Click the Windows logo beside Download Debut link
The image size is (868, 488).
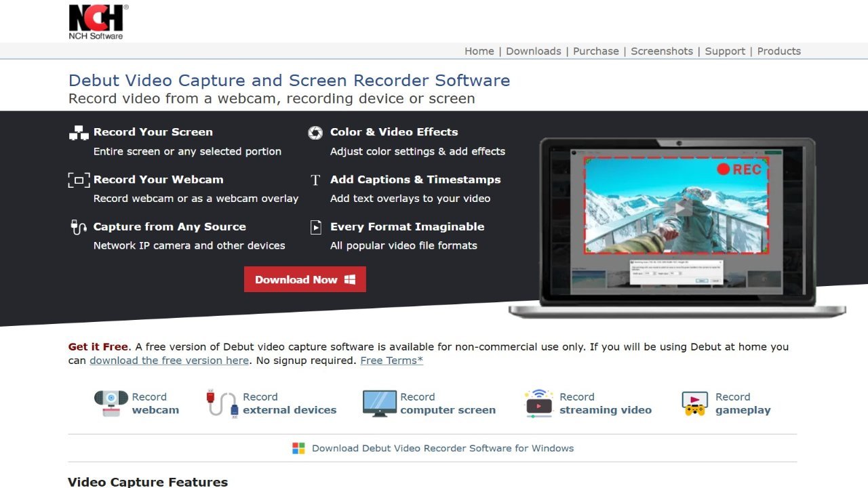(298, 448)
